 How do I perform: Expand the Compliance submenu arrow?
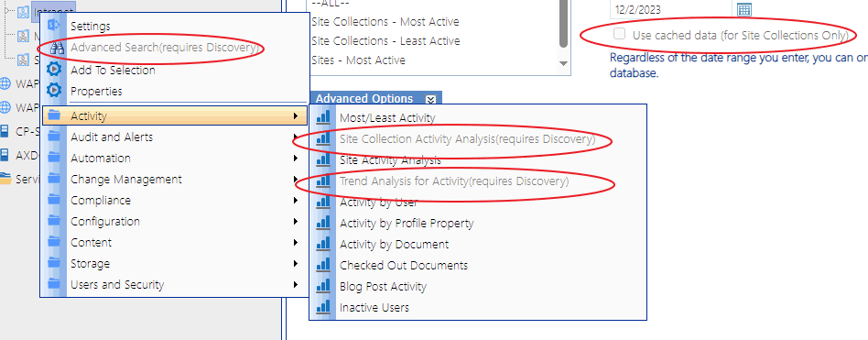coord(296,201)
